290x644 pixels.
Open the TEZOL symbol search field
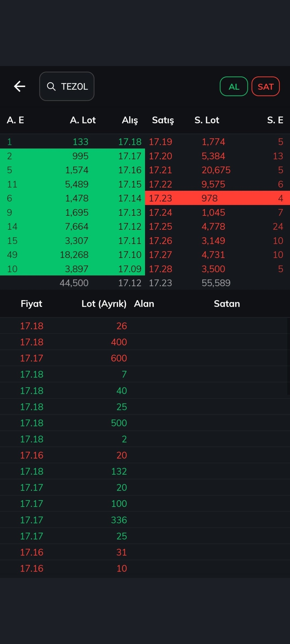pyautogui.click(x=67, y=86)
